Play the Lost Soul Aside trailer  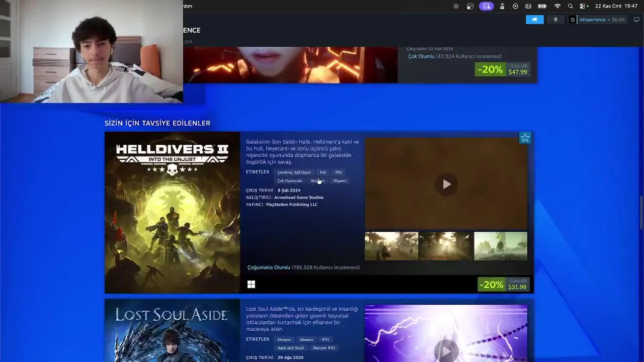click(x=446, y=350)
